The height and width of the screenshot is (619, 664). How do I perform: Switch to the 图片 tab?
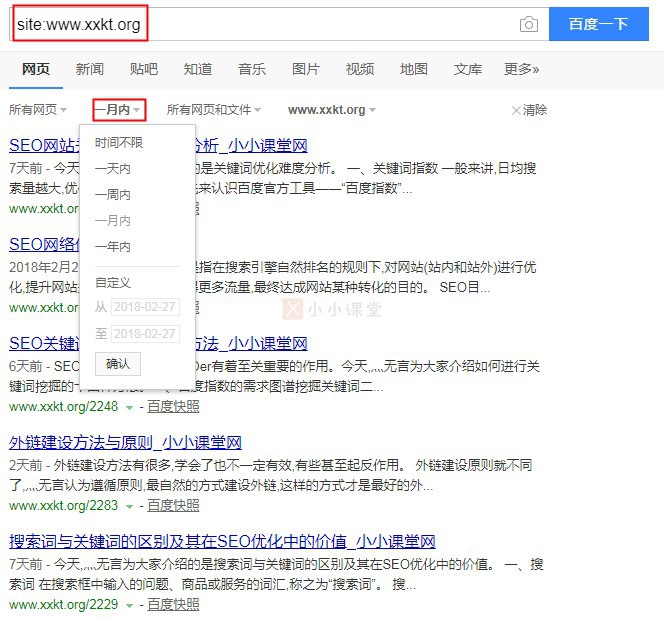tap(306, 69)
